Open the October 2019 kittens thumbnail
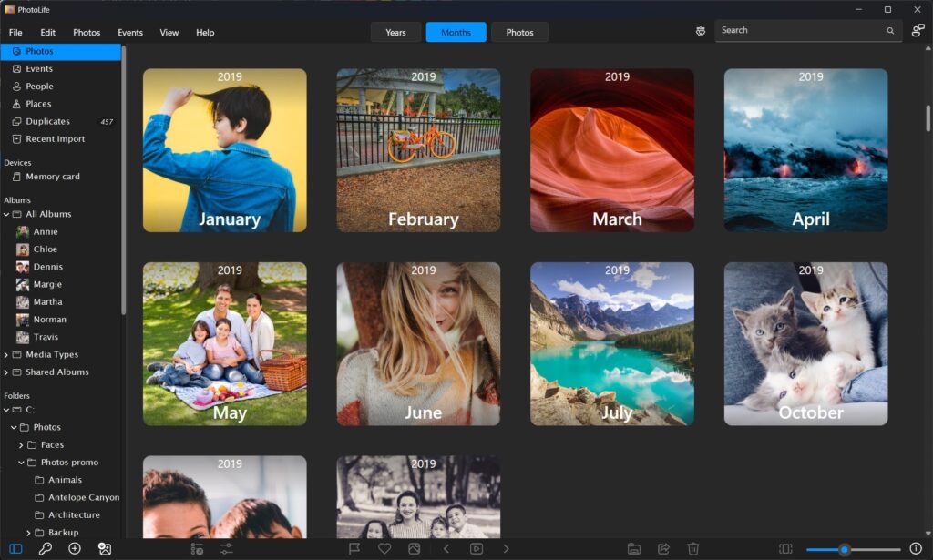933x560 pixels. click(805, 343)
